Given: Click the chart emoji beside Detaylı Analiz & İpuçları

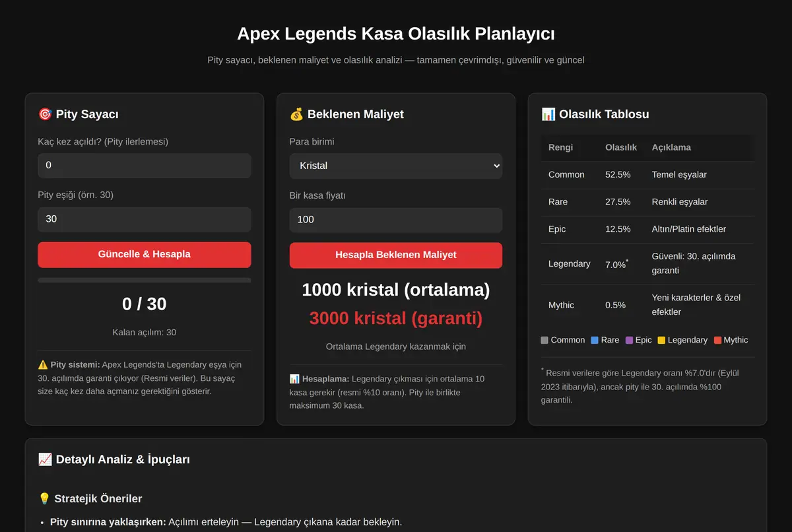Looking at the screenshot, I should tap(45, 459).
